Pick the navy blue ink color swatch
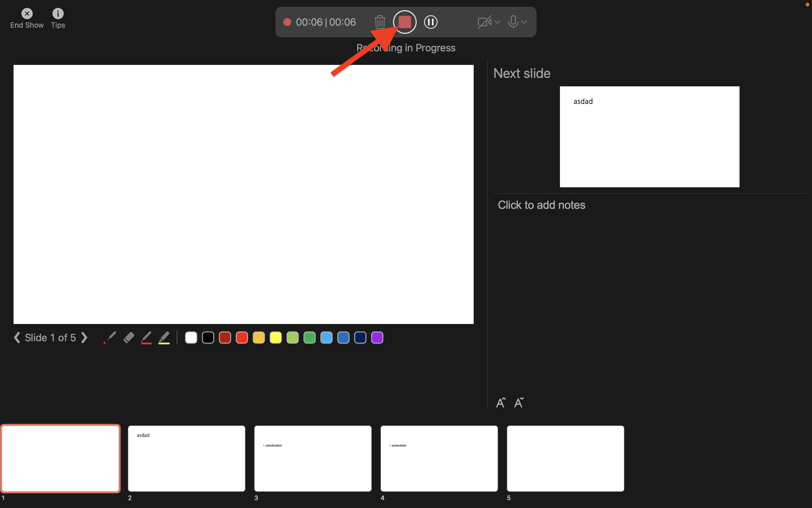The height and width of the screenshot is (508, 812). coord(360,337)
